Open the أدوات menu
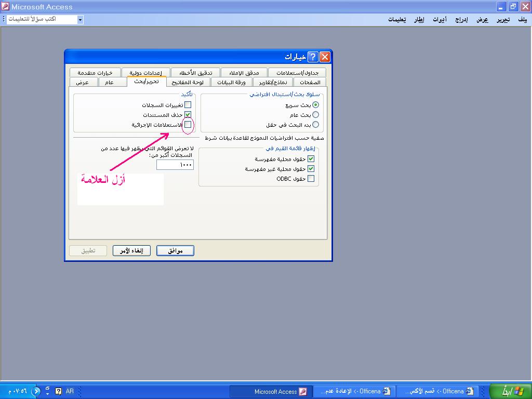 pos(440,20)
